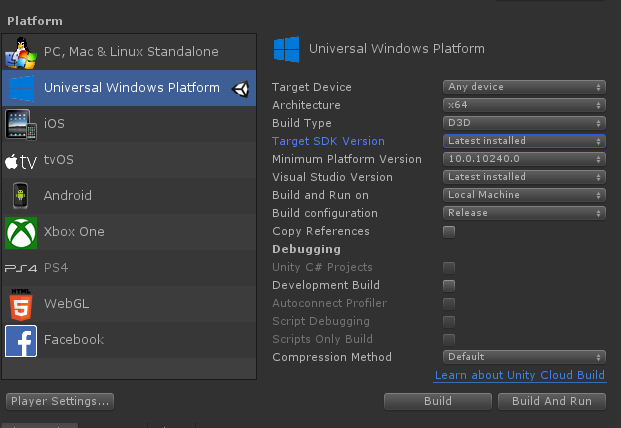Click the Minimum Platform Version label
621x428 pixels.
tap(347, 159)
